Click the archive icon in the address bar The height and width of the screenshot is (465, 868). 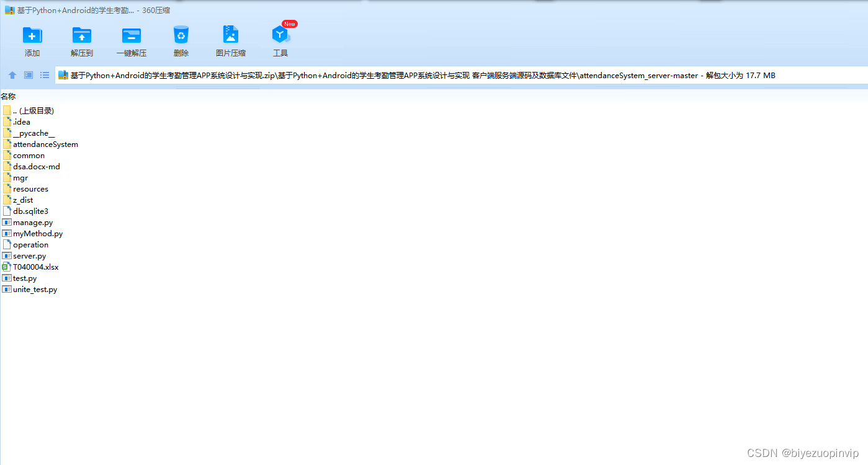[63, 75]
